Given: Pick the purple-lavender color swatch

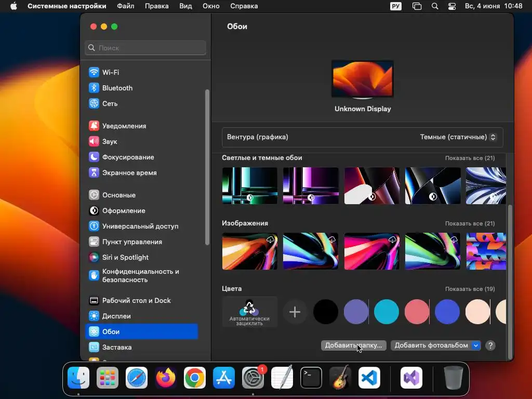Looking at the screenshot, I should 356,312.
